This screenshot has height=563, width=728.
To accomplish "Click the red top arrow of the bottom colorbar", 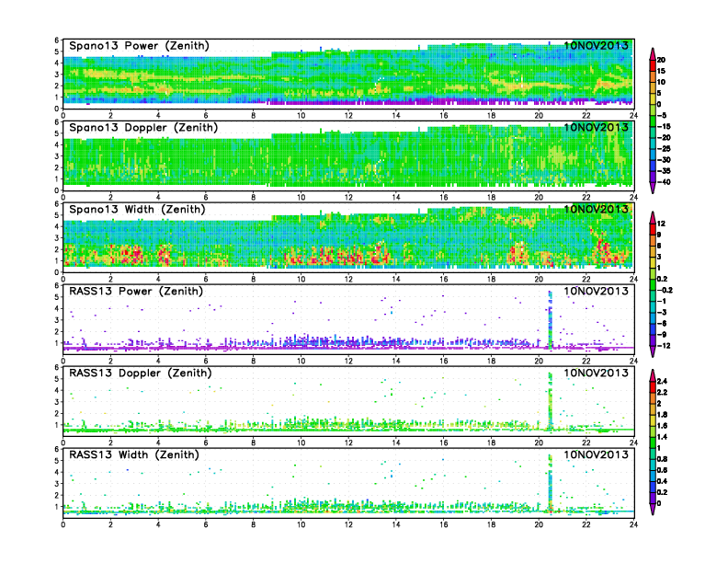I will 653,375.
